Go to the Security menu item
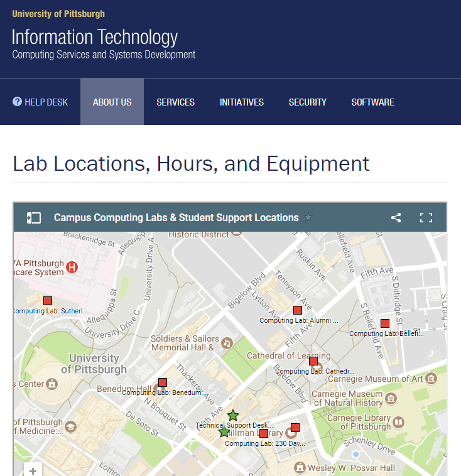 point(308,102)
